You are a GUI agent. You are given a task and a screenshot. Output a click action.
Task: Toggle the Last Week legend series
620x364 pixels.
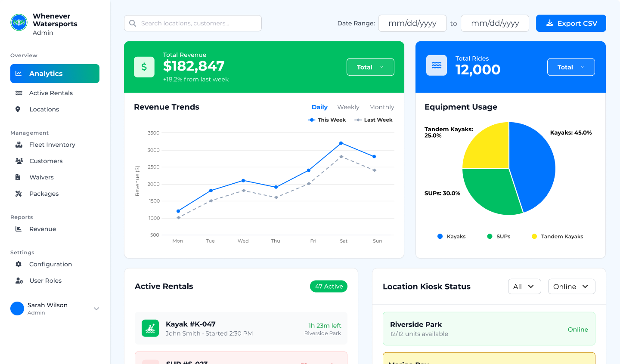(x=373, y=120)
